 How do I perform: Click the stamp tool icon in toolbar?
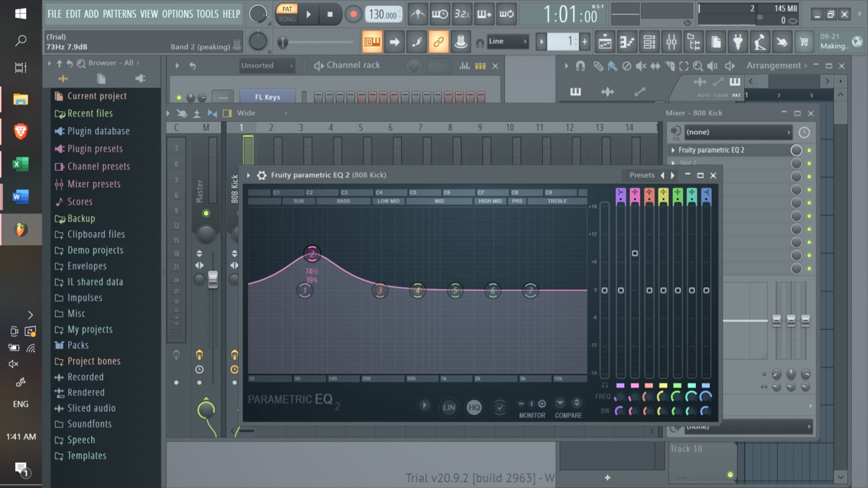pyautogui.click(x=460, y=42)
